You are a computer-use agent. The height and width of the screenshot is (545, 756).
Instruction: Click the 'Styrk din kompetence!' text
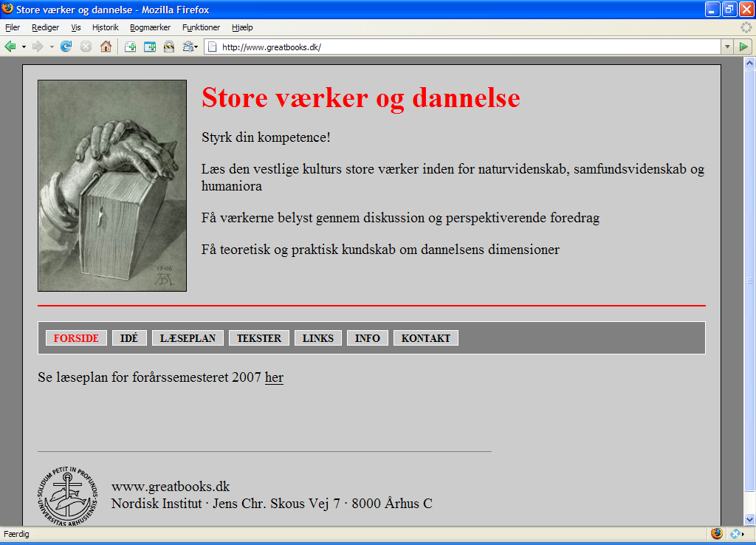266,137
